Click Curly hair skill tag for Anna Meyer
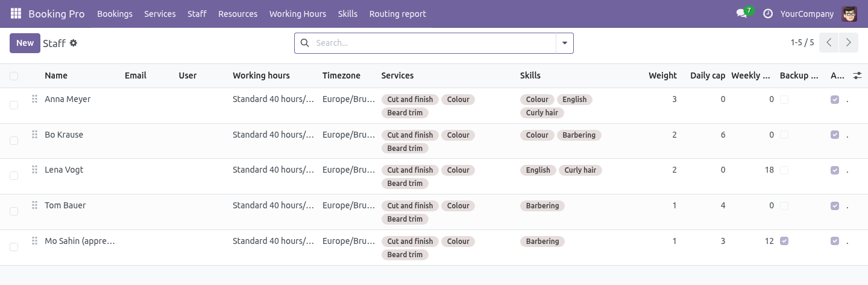Image resolution: width=868 pixels, height=285 pixels. click(x=542, y=113)
